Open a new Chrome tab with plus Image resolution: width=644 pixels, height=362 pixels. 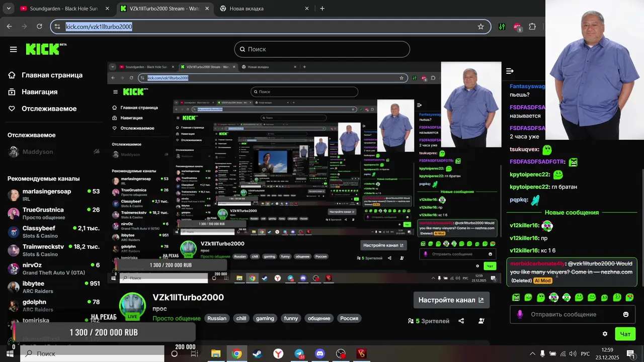pyautogui.click(x=323, y=9)
